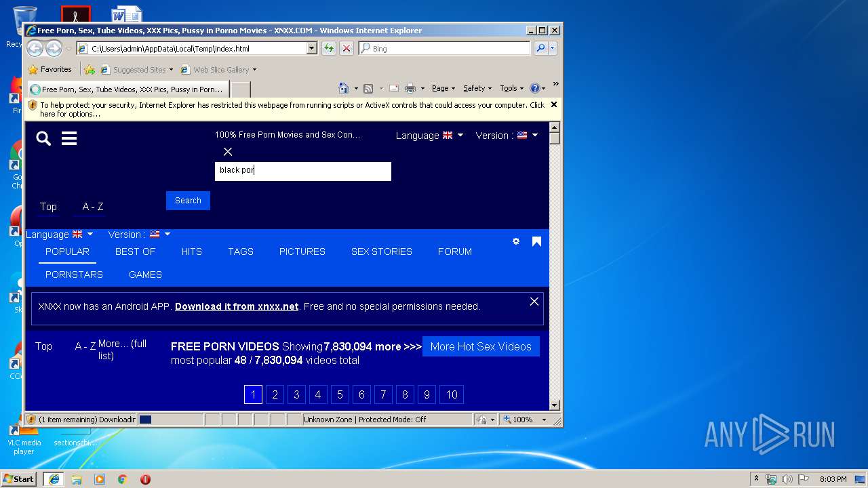Image resolution: width=868 pixels, height=488 pixels.
Task: Open the site hamburger menu
Action: 69,138
